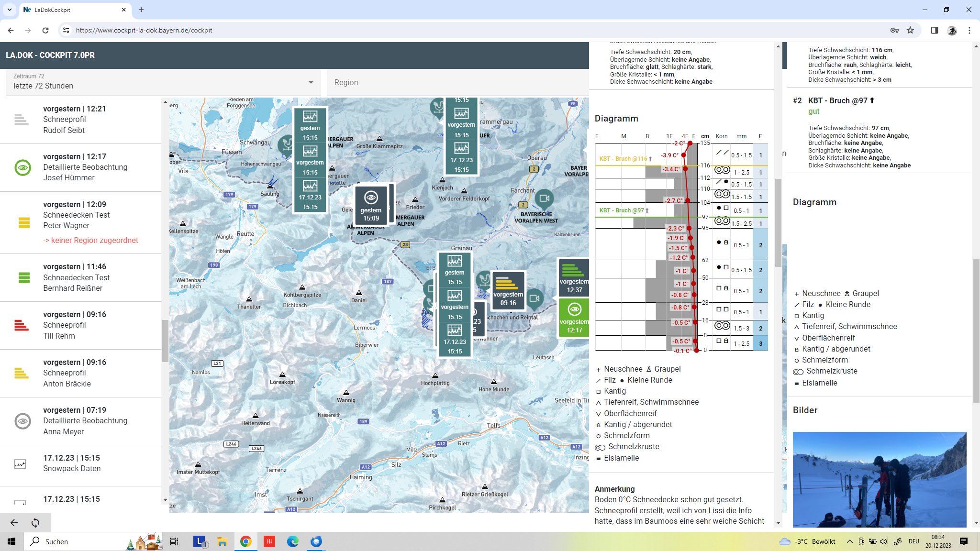
Task: Open 'vorgestern | 12:09' Schneedecken Test entry
Action: (81, 222)
